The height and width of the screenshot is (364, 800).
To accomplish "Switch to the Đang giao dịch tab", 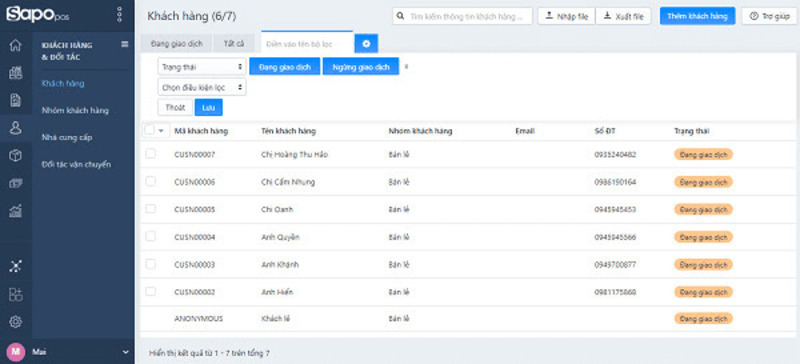I will click(177, 44).
